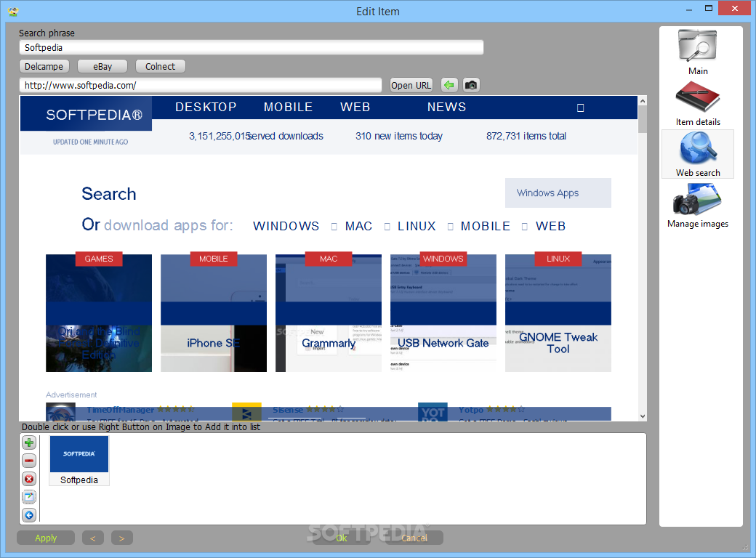756x558 pixels.
Task: Open the Main section icon
Action: click(698, 52)
